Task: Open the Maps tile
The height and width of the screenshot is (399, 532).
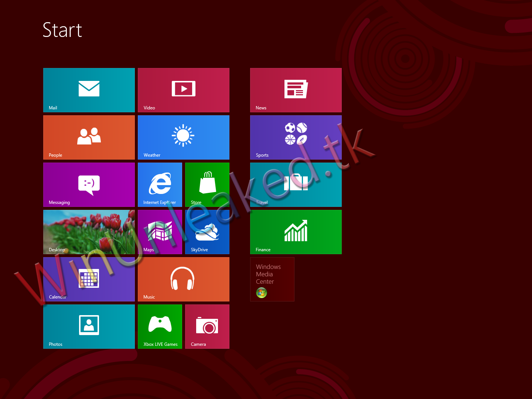Action: click(160, 232)
